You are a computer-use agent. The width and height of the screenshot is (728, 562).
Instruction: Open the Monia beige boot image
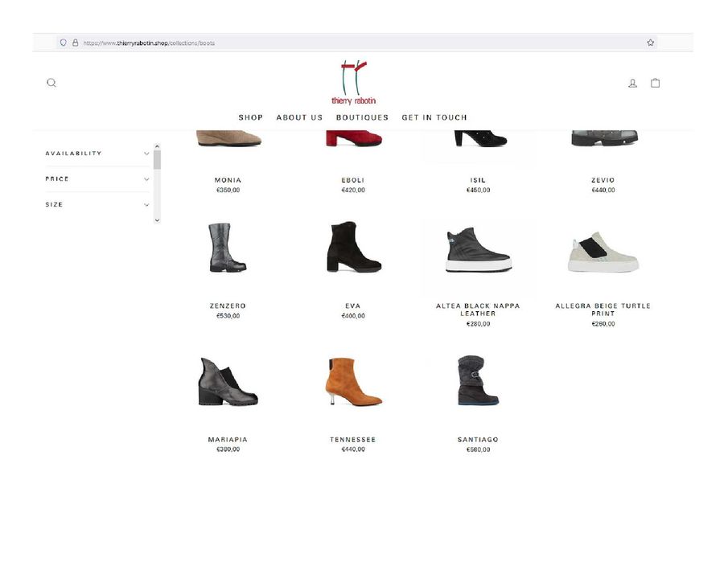(x=228, y=138)
